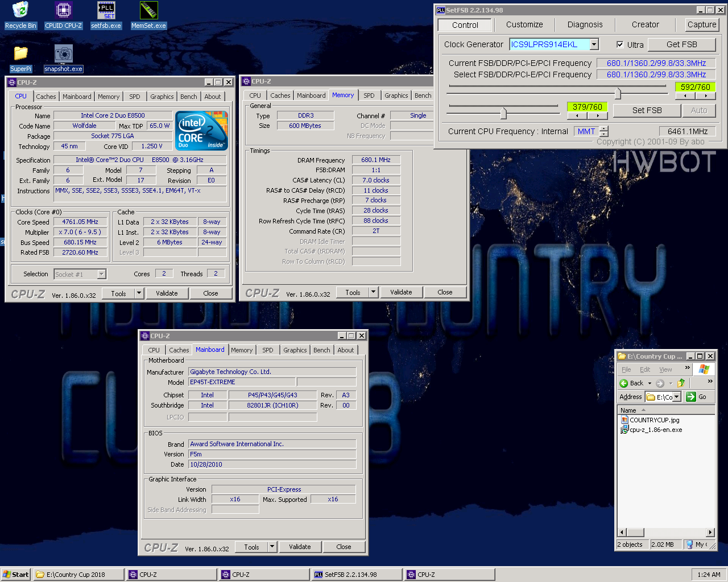
Task: Switch to Caches tab in first CPU-Z window
Action: click(46, 97)
